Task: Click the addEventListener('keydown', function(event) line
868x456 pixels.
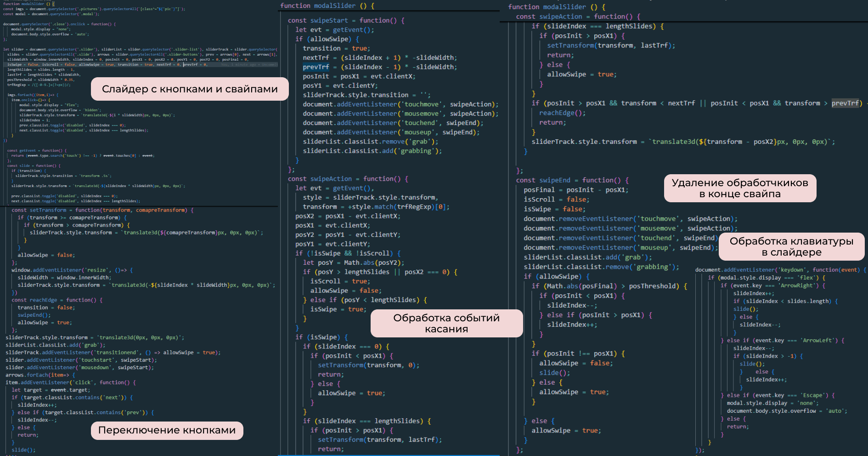Action: 781,270
